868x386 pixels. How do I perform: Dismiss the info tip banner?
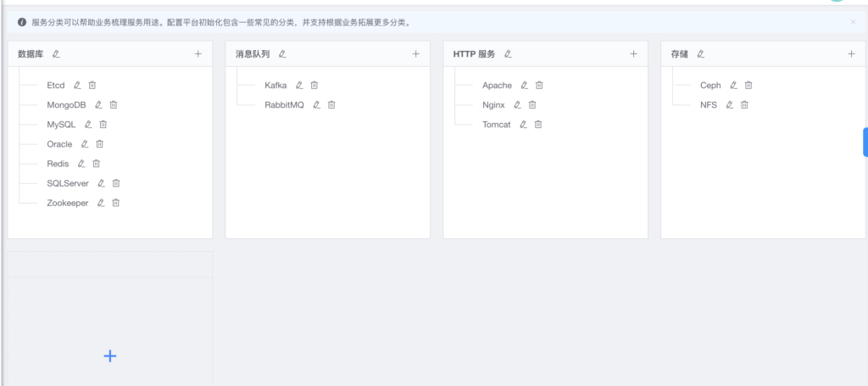(x=853, y=22)
